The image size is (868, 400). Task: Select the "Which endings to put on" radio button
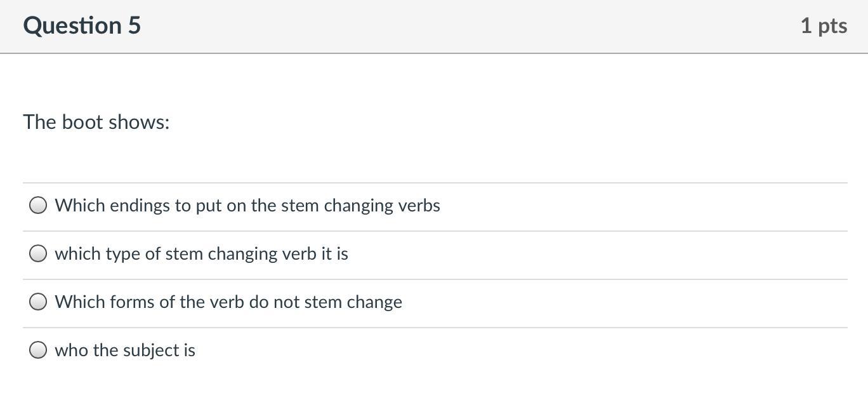point(38,205)
